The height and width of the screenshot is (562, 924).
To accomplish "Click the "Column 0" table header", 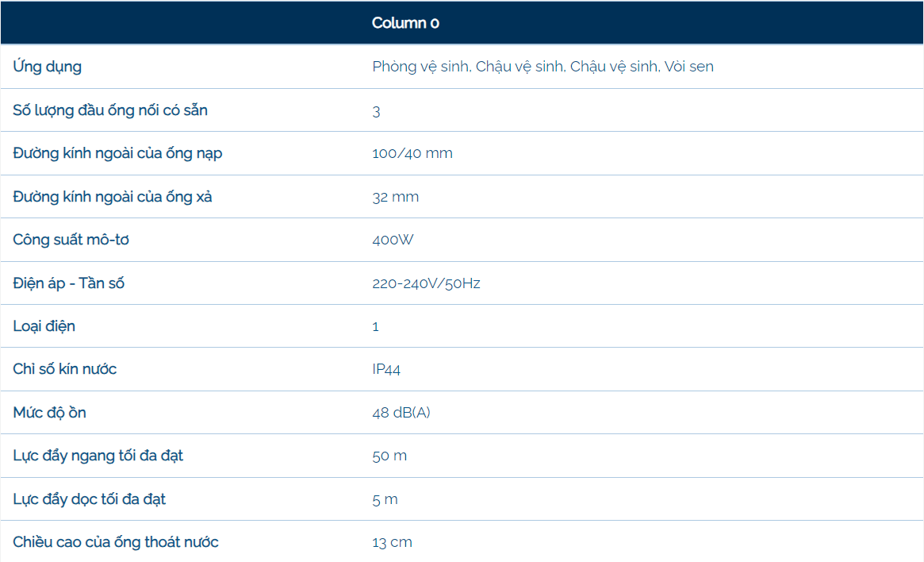I will 405,23.
